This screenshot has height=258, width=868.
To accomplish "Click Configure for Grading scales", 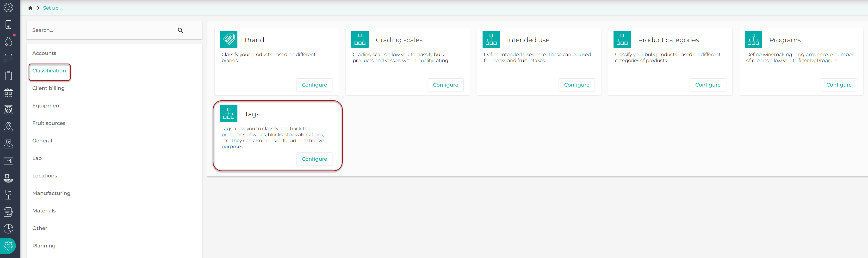I will coord(446,85).
